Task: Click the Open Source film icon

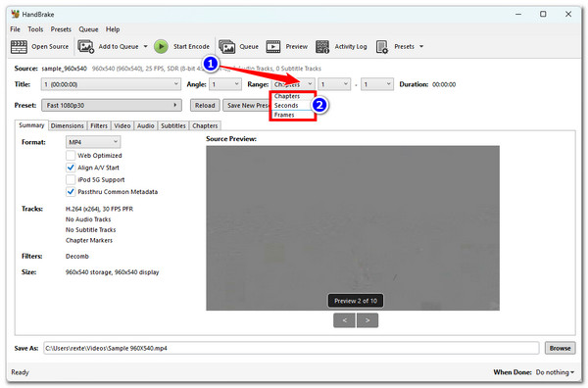Action: (x=19, y=47)
